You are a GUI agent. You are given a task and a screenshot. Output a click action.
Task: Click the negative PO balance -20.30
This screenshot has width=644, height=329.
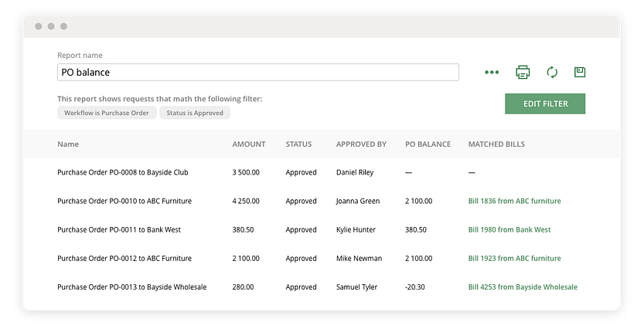(x=415, y=287)
